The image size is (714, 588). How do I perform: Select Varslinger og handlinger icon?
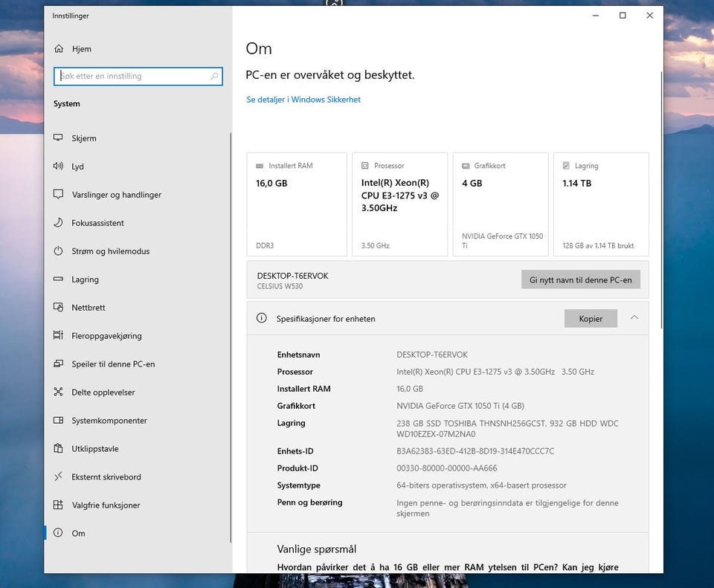tap(59, 195)
